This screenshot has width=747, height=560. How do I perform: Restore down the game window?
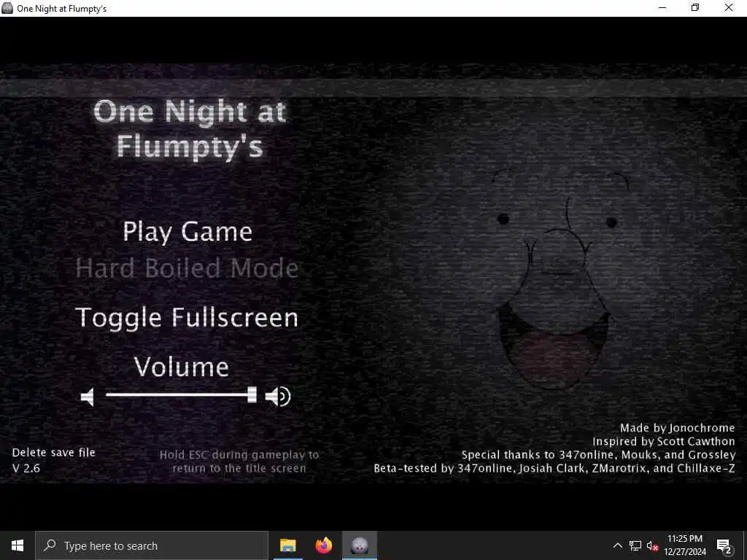click(695, 8)
